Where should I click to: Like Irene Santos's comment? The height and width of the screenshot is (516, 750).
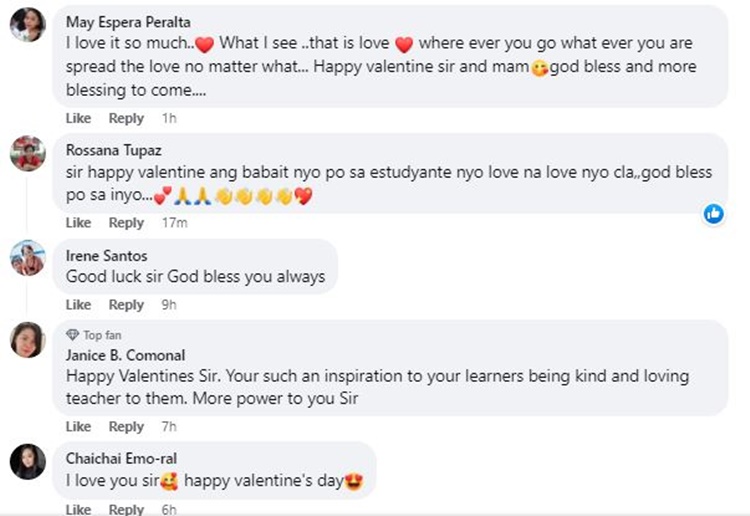[x=78, y=304]
